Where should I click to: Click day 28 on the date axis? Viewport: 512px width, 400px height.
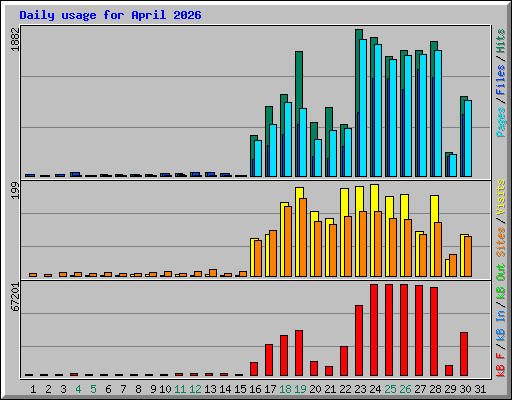(435, 389)
